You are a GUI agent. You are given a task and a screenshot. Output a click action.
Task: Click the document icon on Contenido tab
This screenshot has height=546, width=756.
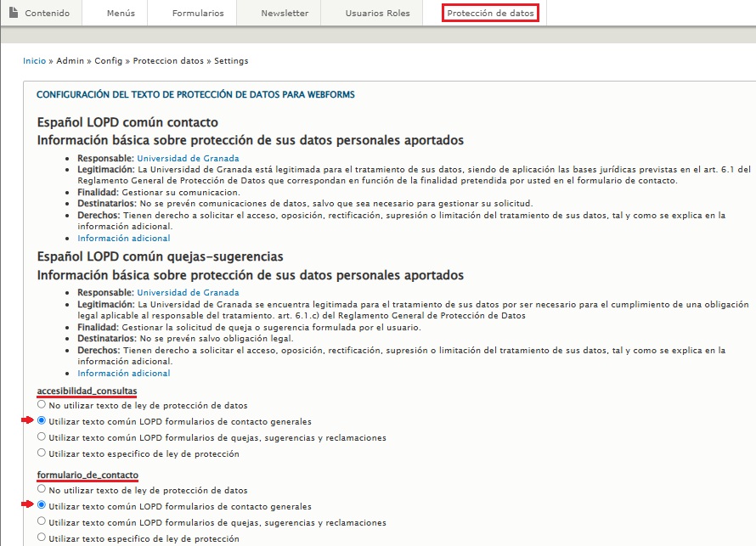(x=12, y=13)
